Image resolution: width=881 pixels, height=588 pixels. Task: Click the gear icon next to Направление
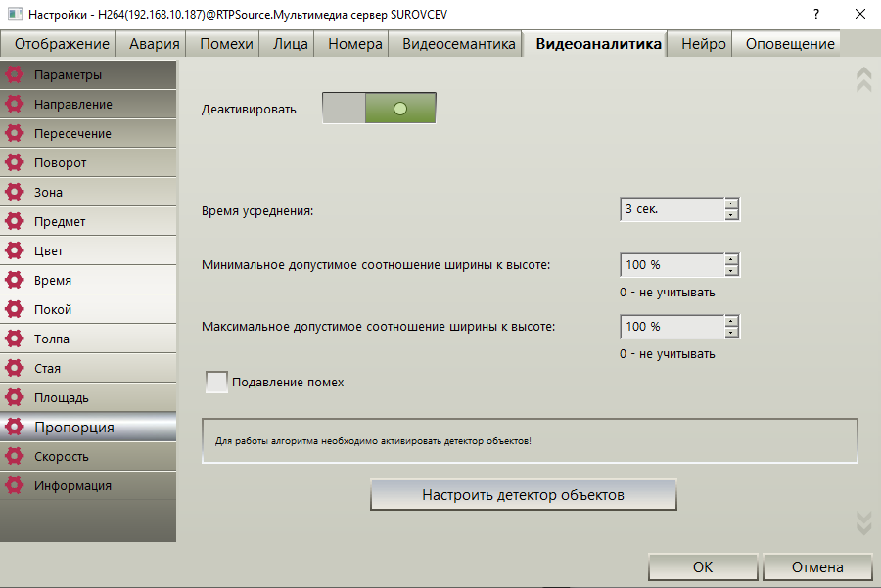point(14,104)
